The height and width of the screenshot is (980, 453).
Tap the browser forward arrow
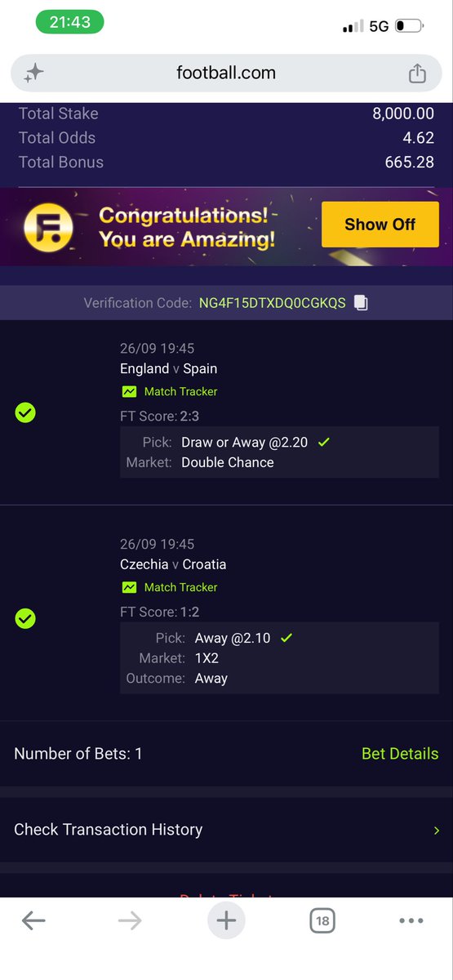(x=130, y=921)
